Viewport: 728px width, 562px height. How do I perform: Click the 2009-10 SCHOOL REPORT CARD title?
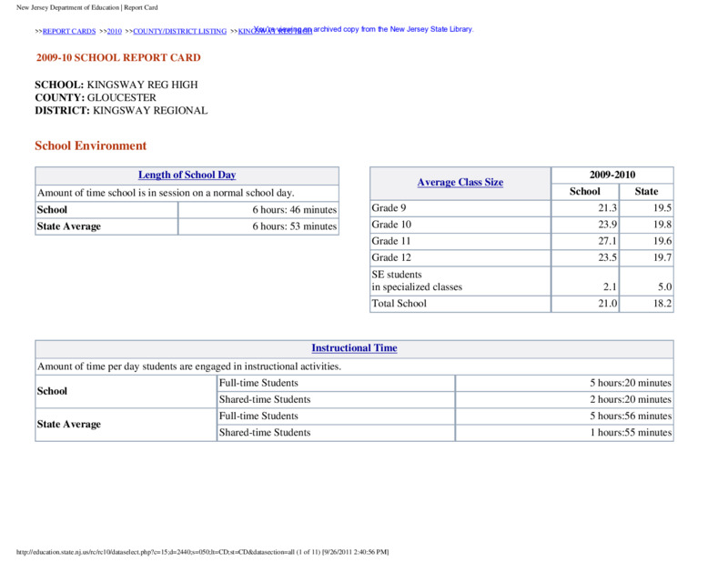coord(118,57)
